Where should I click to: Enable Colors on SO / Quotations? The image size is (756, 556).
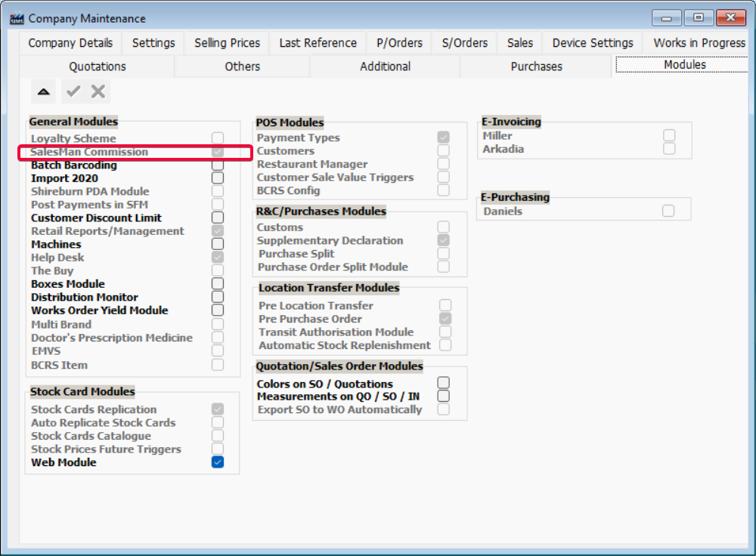coord(444,383)
